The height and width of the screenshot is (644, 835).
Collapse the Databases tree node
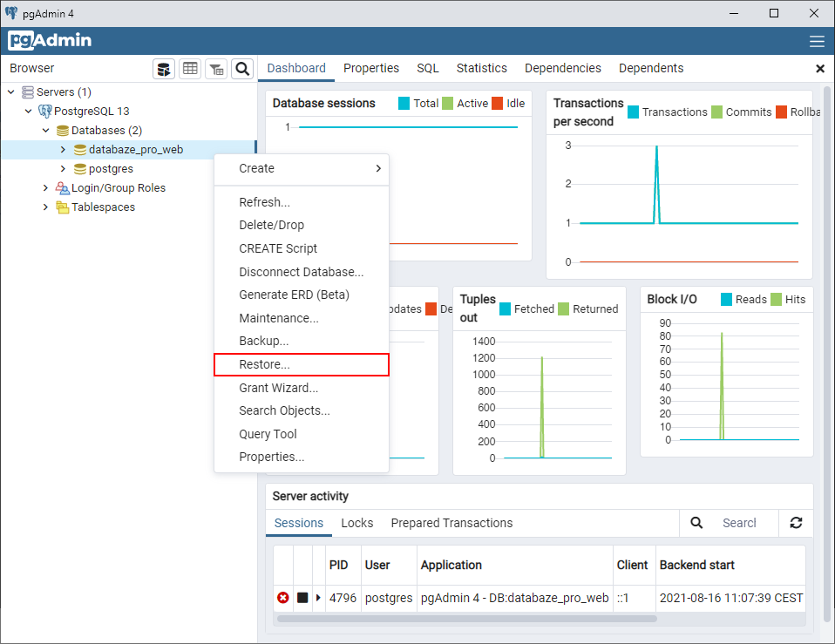46,130
